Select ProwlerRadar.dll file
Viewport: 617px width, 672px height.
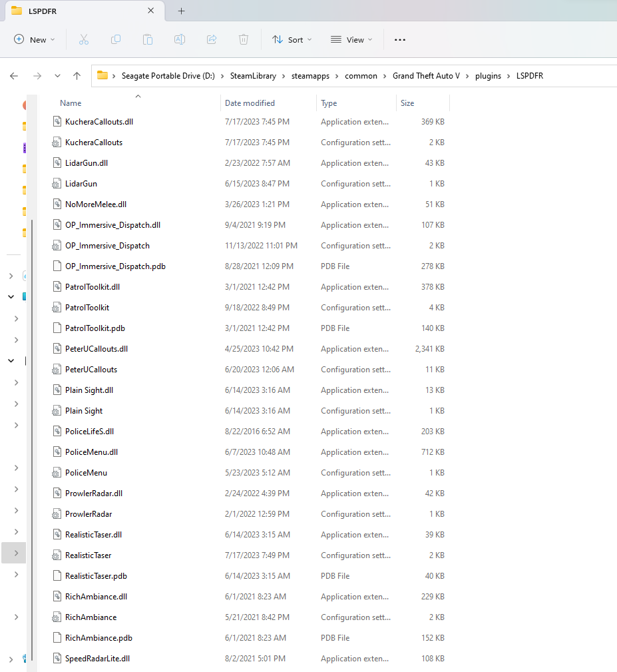coord(94,494)
